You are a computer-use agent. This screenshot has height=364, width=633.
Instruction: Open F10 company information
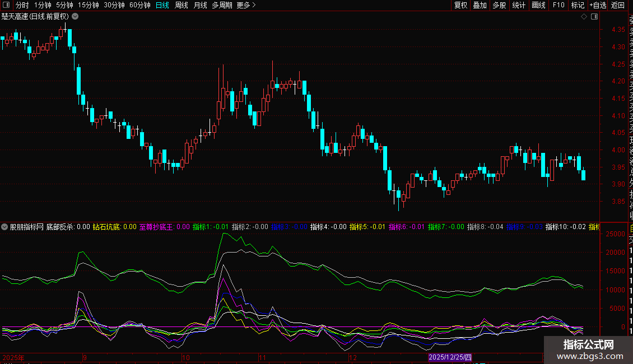[558, 5]
